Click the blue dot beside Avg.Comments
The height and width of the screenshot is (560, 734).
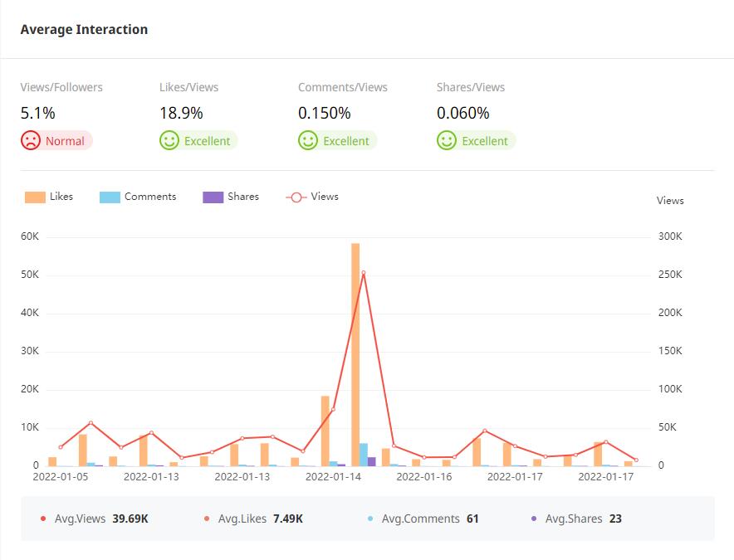pyautogui.click(x=370, y=519)
